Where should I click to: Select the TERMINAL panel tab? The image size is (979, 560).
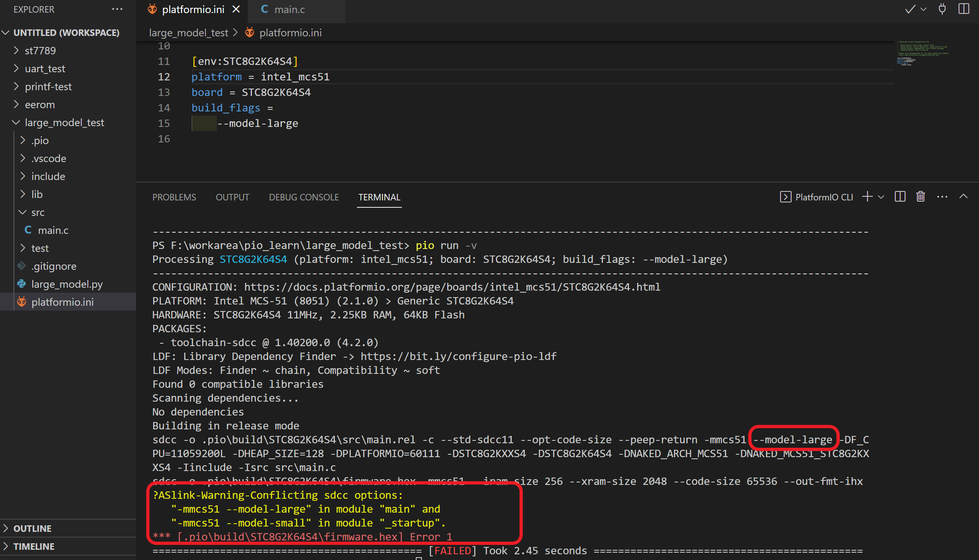click(379, 197)
